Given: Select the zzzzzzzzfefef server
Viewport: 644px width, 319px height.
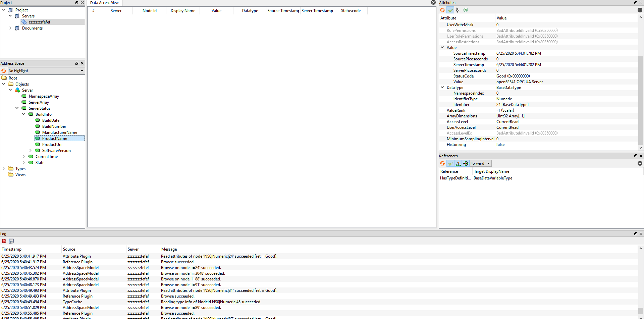Looking at the screenshot, I should 39,22.
